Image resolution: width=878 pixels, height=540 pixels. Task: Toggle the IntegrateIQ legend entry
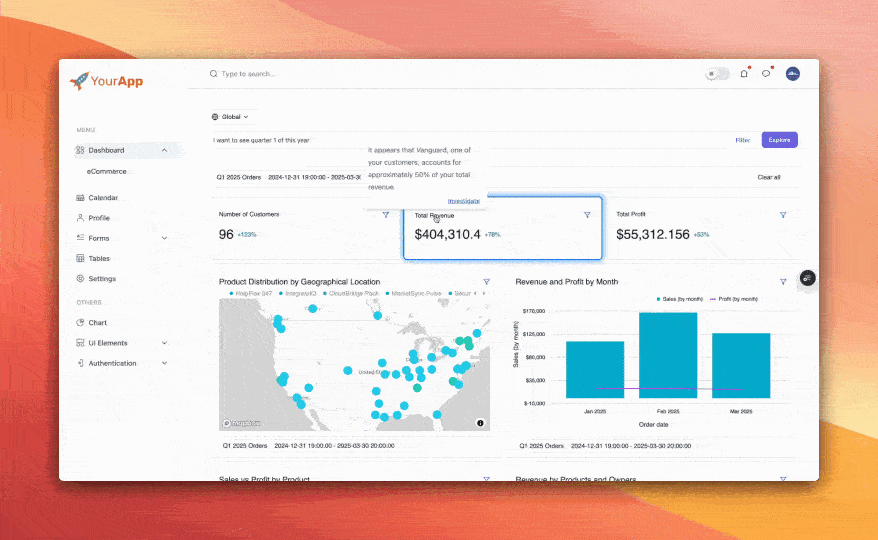pyautogui.click(x=298, y=294)
